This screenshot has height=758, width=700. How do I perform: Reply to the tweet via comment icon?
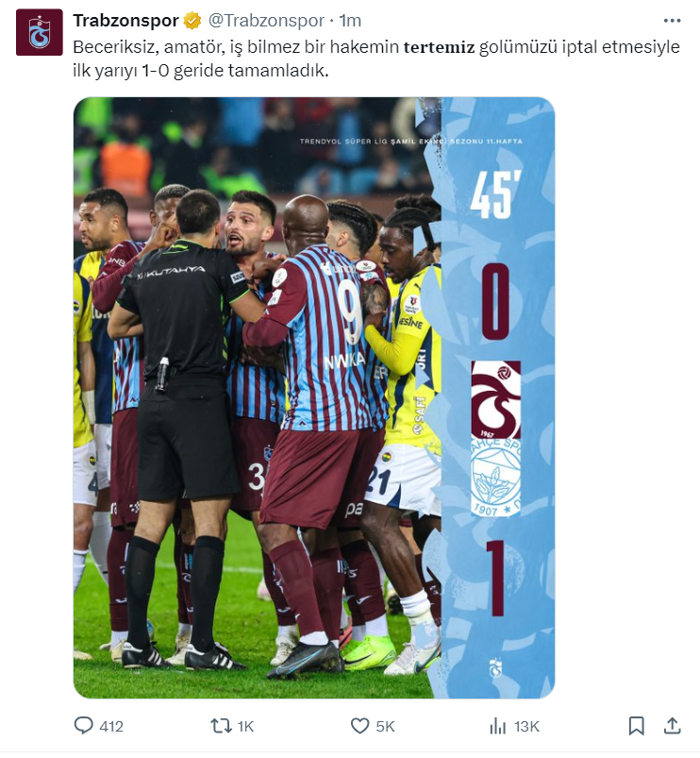coord(83,726)
